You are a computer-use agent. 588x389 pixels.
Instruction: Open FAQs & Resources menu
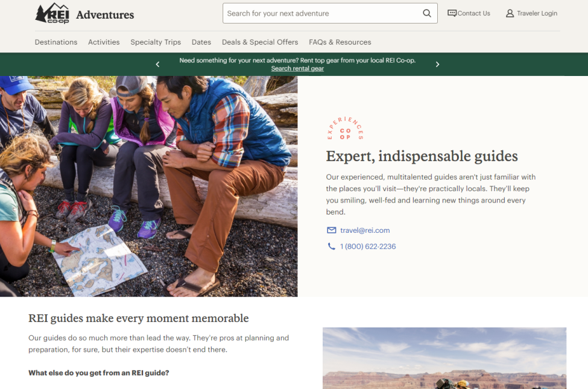coord(340,42)
